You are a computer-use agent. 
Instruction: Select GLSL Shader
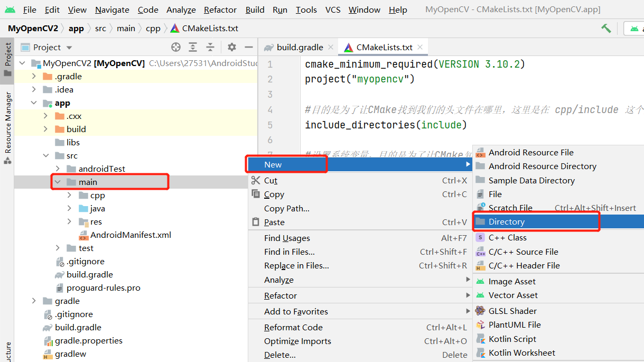[x=558, y=311]
